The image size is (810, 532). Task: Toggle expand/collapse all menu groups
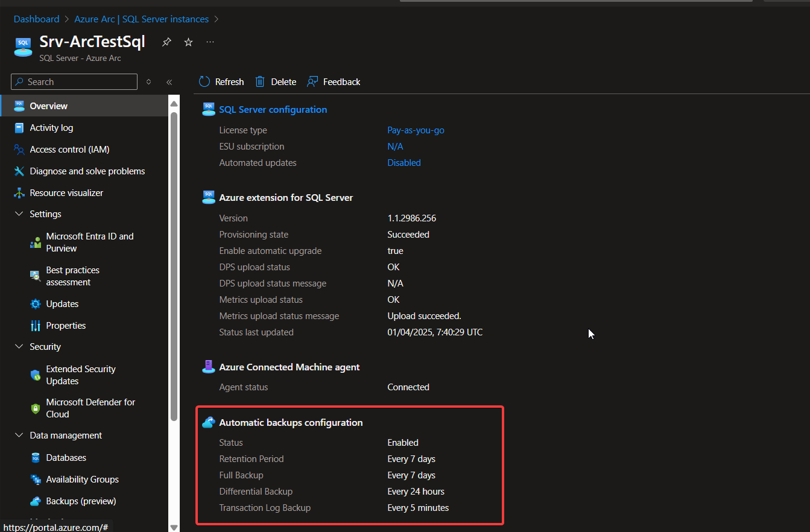coord(149,82)
